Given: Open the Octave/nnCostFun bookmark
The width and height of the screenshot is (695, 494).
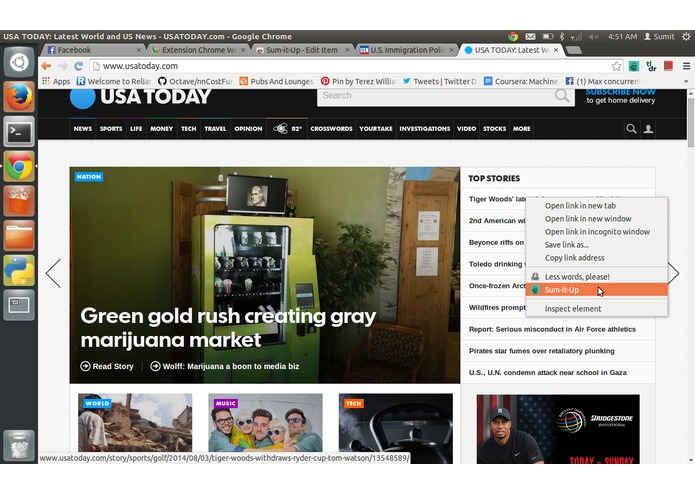Looking at the screenshot, I should (x=196, y=81).
